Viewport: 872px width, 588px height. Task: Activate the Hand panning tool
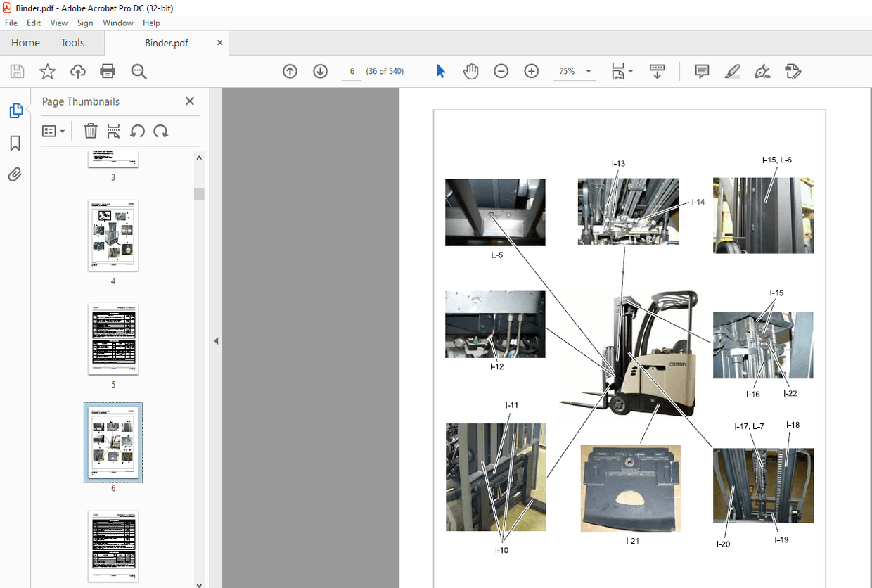pos(470,71)
